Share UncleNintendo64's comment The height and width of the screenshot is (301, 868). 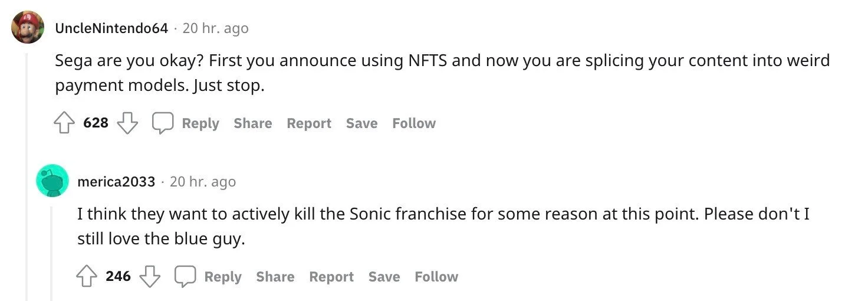tap(253, 123)
